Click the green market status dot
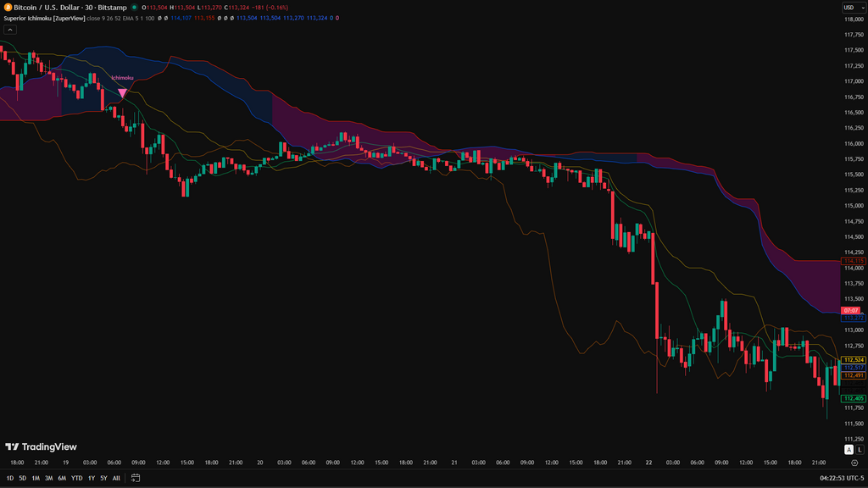Image resolution: width=868 pixels, height=488 pixels. pyautogui.click(x=135, y=8)
